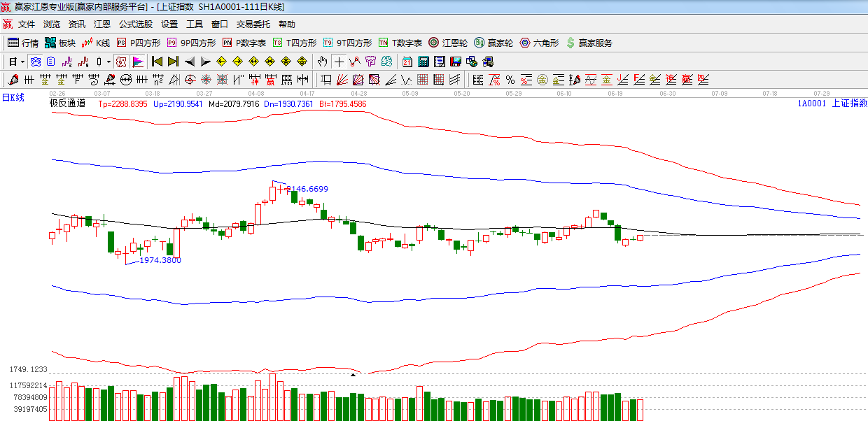Toggle the crosshair cursor tool

339,62
